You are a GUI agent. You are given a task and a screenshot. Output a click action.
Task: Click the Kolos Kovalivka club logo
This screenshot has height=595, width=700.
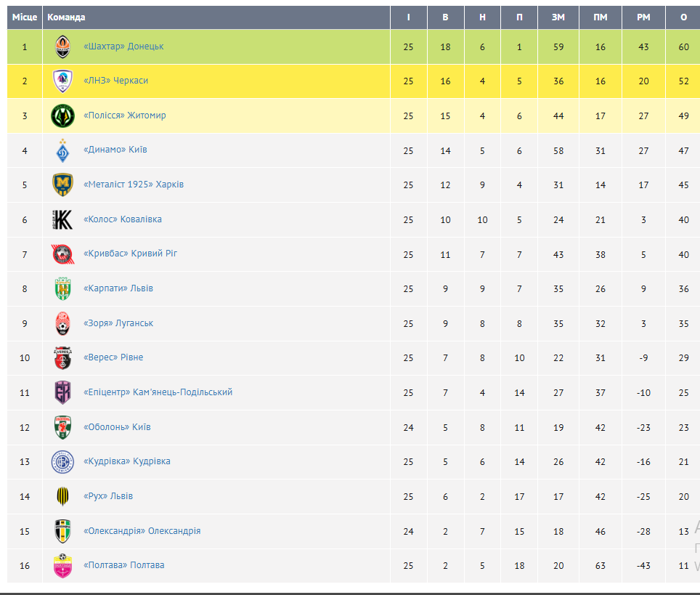coord(63,219)
